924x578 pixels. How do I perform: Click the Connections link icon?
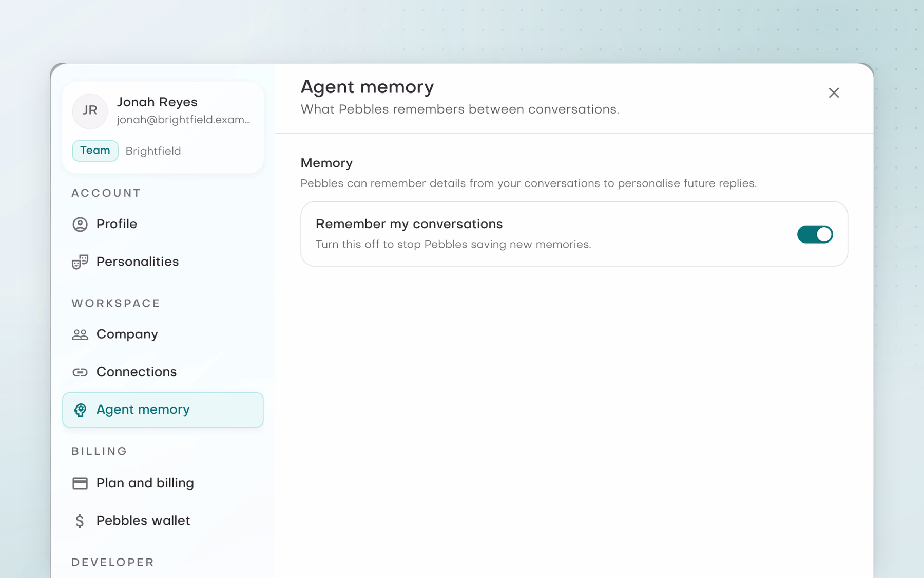coord(80,372)
